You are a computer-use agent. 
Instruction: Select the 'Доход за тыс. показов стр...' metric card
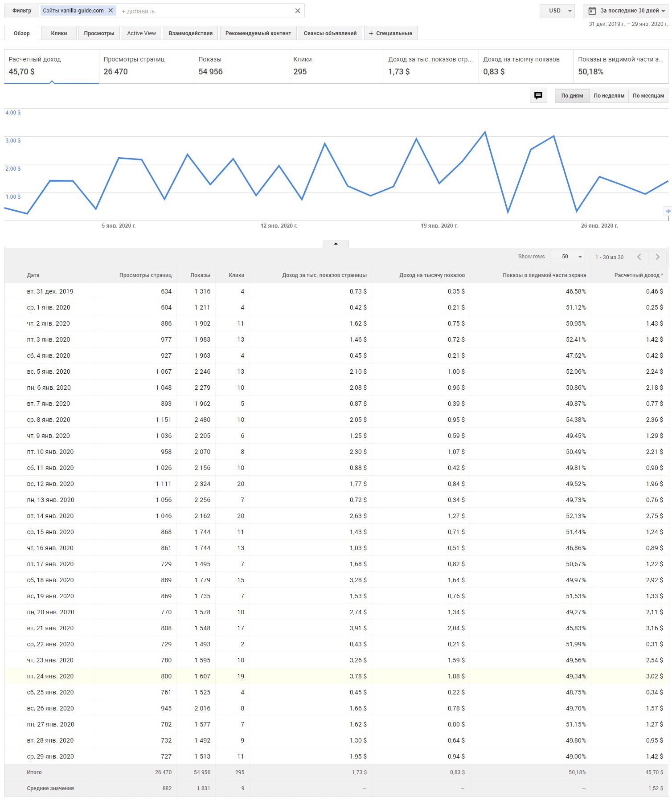431,66
